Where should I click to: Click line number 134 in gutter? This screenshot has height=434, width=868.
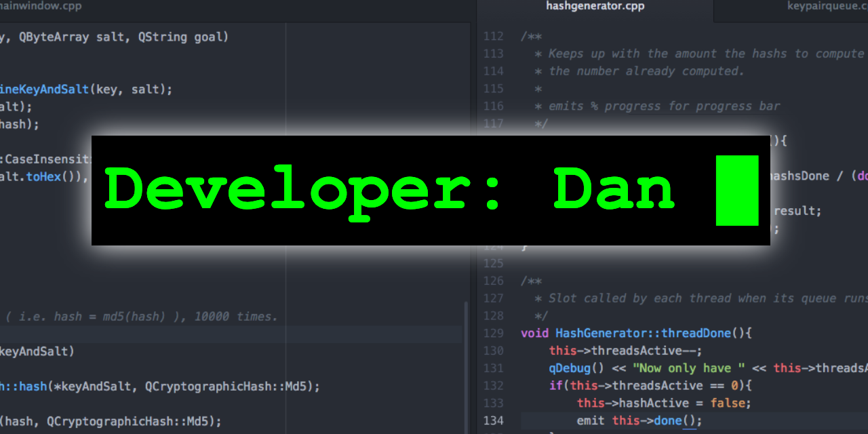pos(493,420)
